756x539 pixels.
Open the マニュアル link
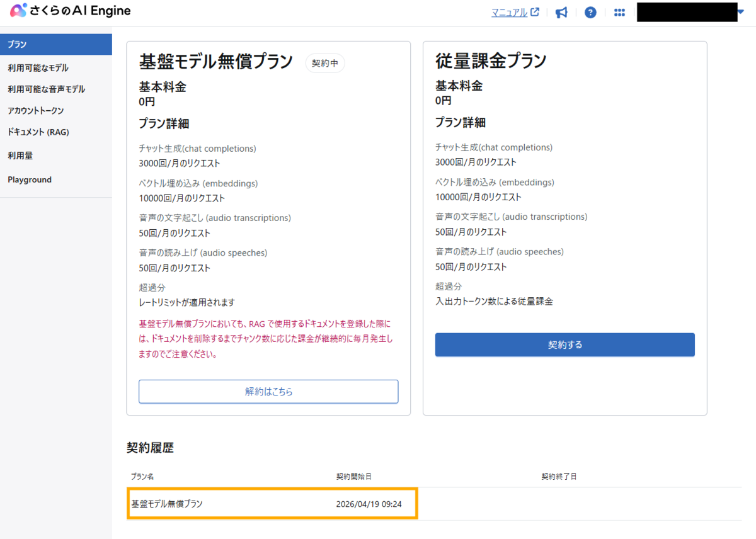click(x=509, y=12)
